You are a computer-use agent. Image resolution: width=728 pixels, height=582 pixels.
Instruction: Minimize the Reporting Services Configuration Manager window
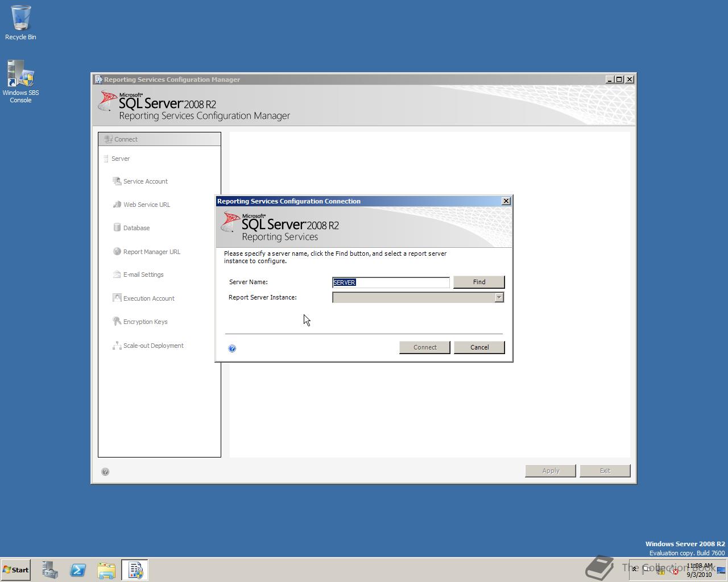(610, 80)
